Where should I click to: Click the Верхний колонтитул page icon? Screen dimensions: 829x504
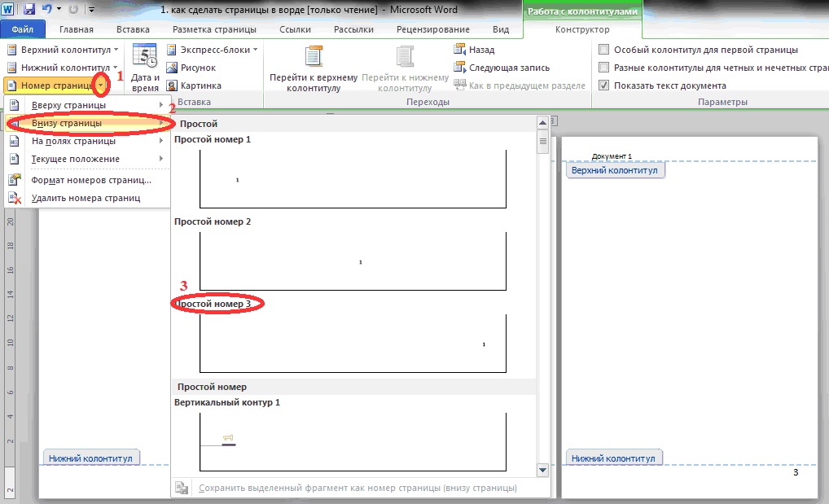(x=11, y=50)
